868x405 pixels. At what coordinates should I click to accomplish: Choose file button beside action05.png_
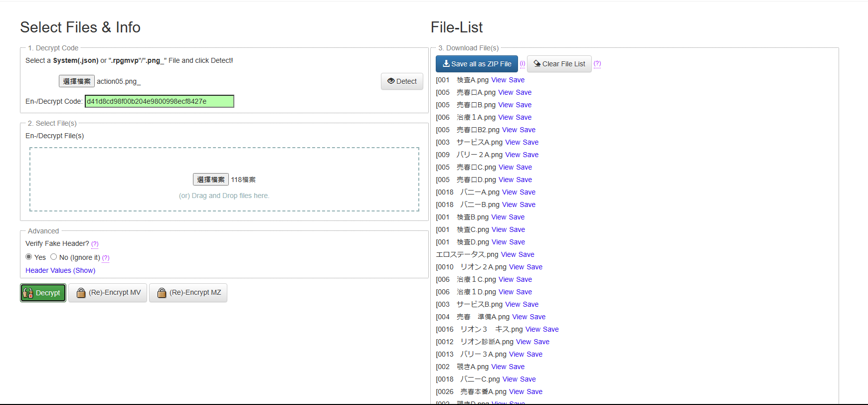tap(77, 81)
